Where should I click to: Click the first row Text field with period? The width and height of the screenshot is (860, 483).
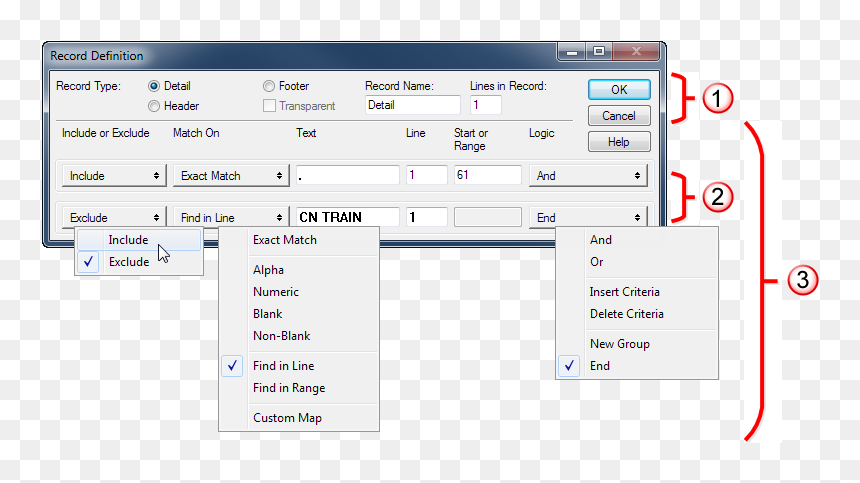click(348, 175)
